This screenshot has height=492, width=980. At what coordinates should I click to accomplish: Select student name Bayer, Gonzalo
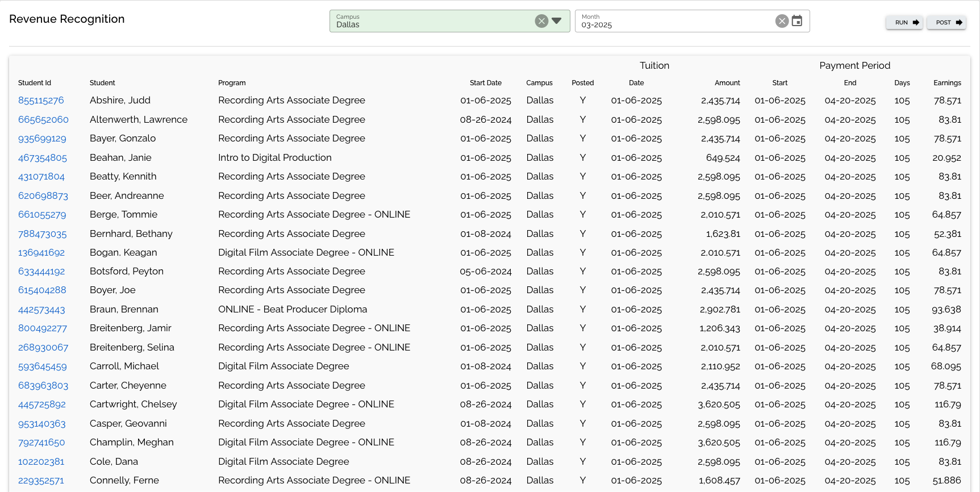click(x=123, y=139)
